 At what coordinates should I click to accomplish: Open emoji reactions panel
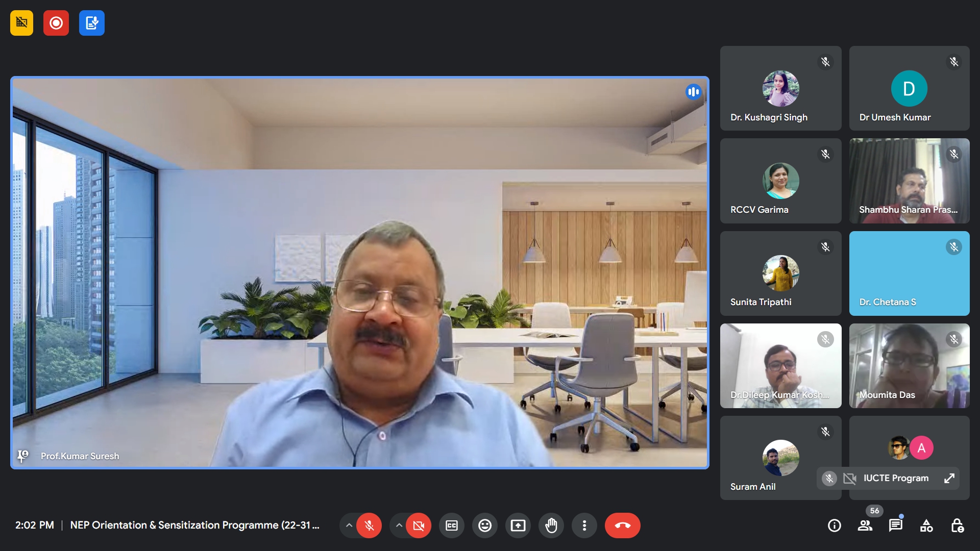[484, 525]
